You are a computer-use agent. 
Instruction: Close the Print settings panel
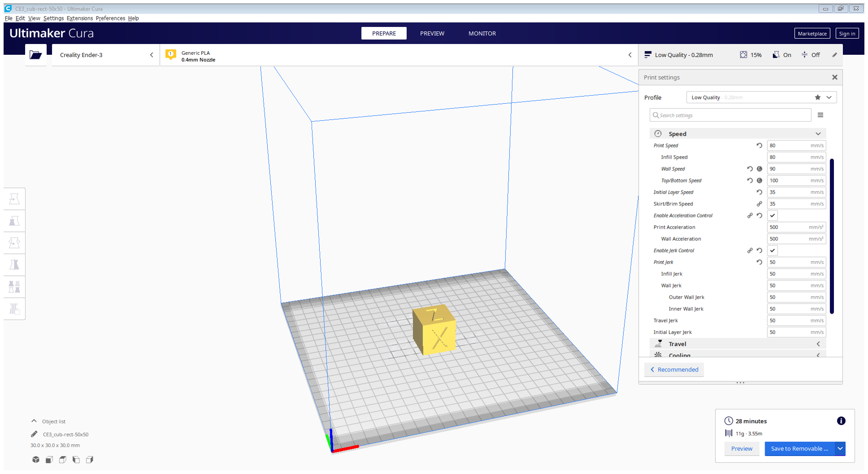coord(835,77)
